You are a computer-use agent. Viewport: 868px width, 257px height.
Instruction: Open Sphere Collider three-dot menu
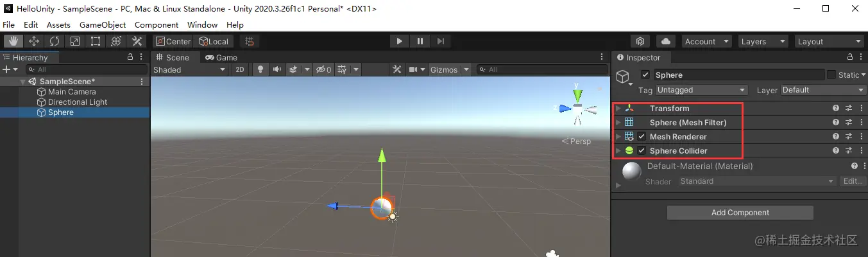[x=862, y=151]
